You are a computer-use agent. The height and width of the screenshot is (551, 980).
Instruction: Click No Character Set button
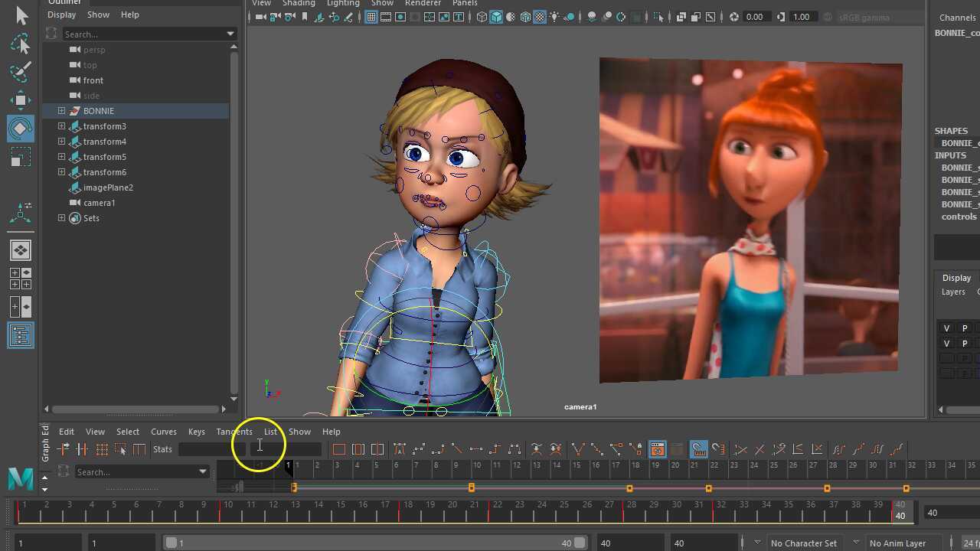tap(803, 543)
